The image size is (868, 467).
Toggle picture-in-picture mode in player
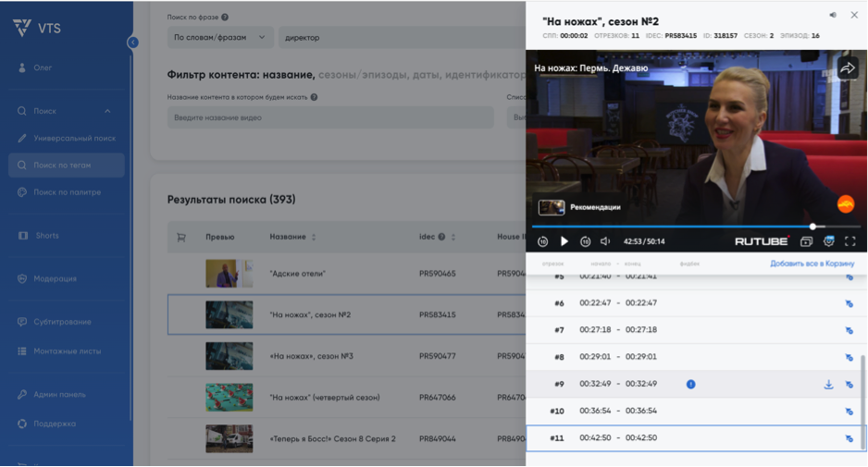pyautogui.click(x=806, y=241)
